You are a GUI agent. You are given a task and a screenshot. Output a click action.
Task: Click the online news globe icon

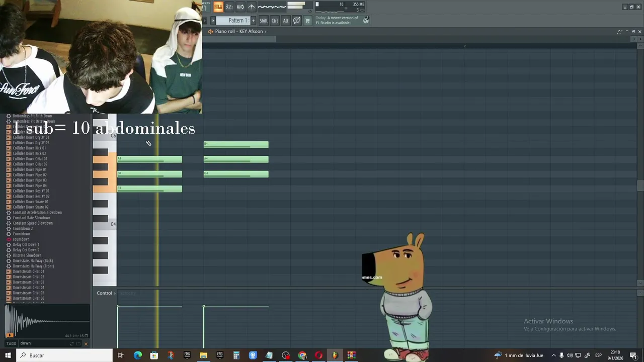[366, 20]
